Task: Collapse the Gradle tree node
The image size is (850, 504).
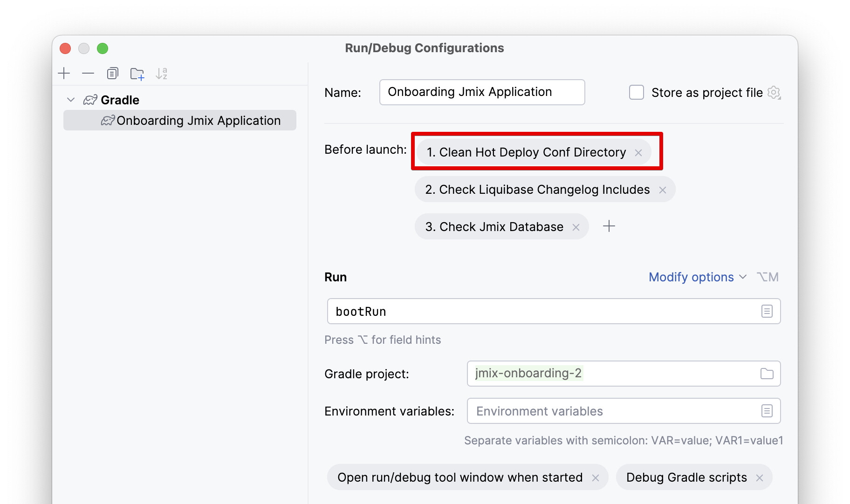Action: [71, 100]
